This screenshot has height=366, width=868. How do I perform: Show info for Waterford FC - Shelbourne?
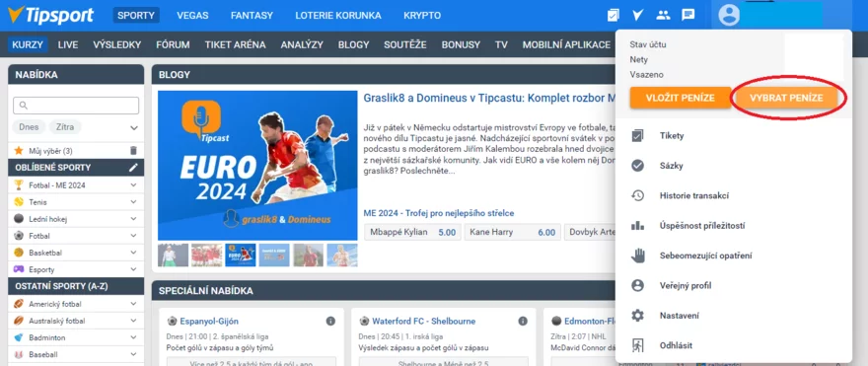tap(523, 322)
